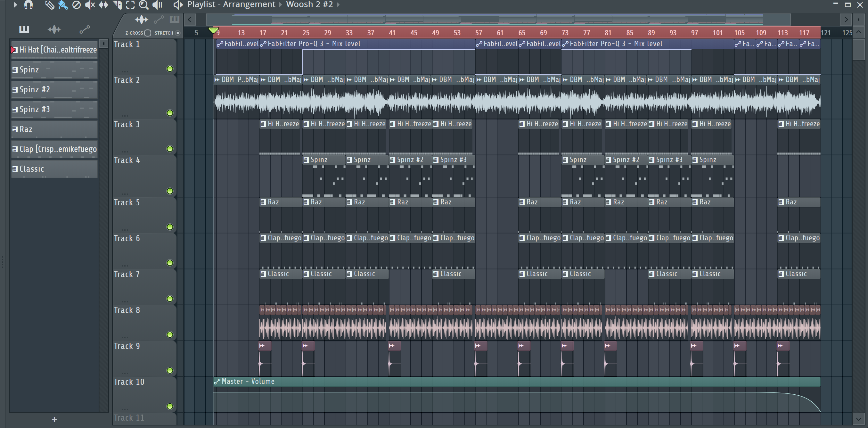This screenshot has width=868, height=428.
Task: Select the Paint brush tool
Action: (63, 5)
